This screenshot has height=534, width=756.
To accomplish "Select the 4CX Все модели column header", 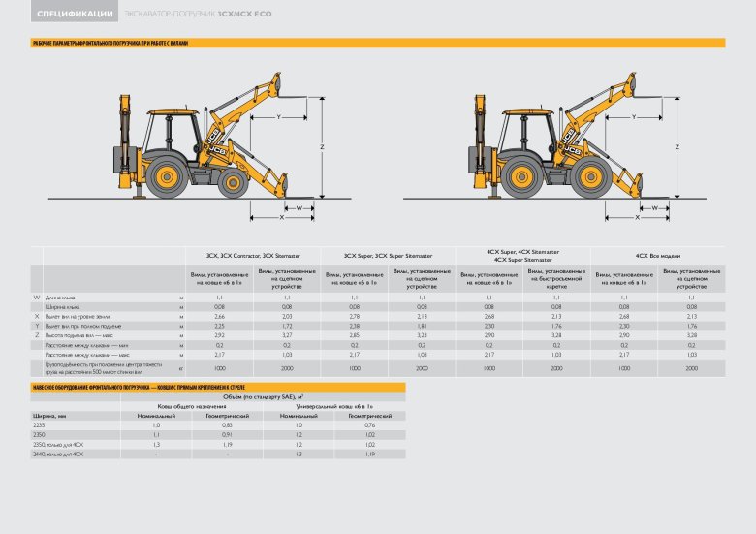I will tap(656, 255).
